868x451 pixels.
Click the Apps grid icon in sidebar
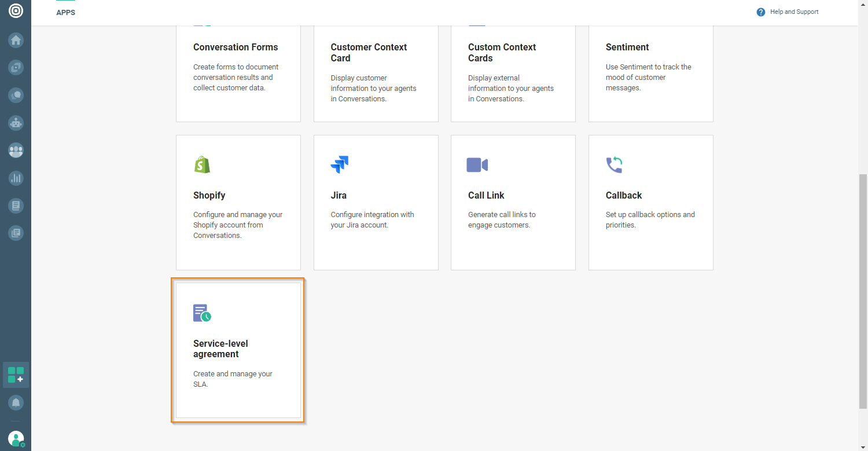click(x=16, y=375)
